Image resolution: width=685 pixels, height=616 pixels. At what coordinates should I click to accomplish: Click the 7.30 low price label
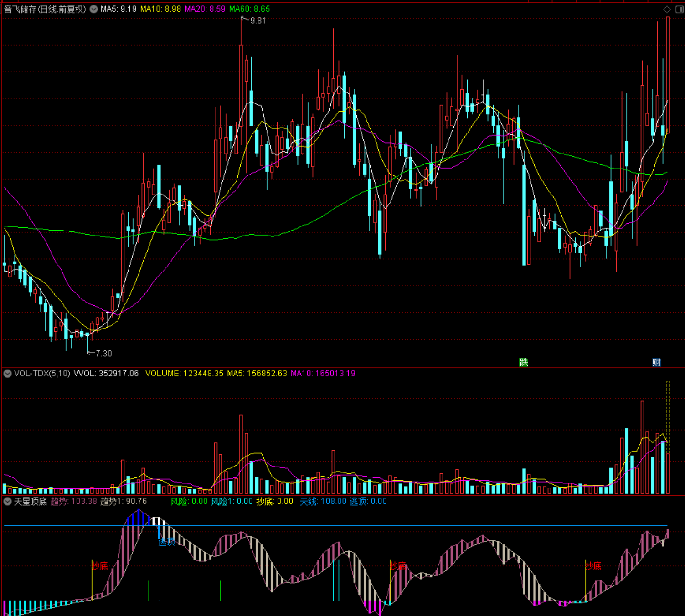(104, 353)
